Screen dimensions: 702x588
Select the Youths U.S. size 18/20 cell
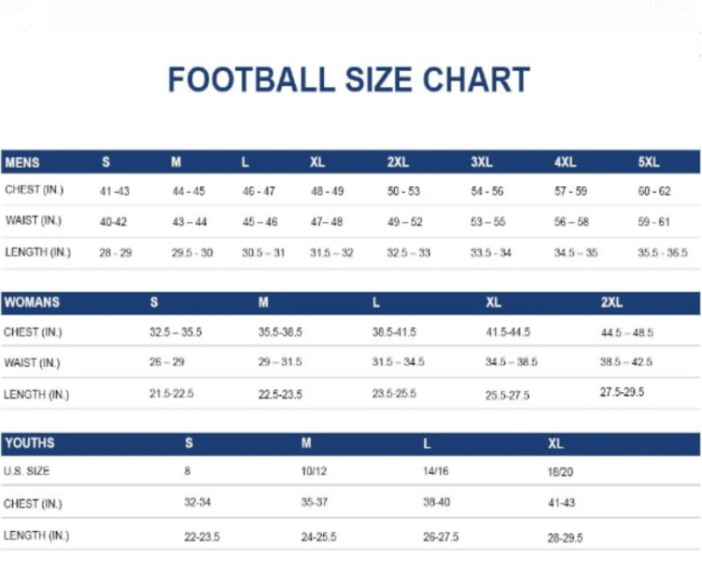[x=561, y=471]
